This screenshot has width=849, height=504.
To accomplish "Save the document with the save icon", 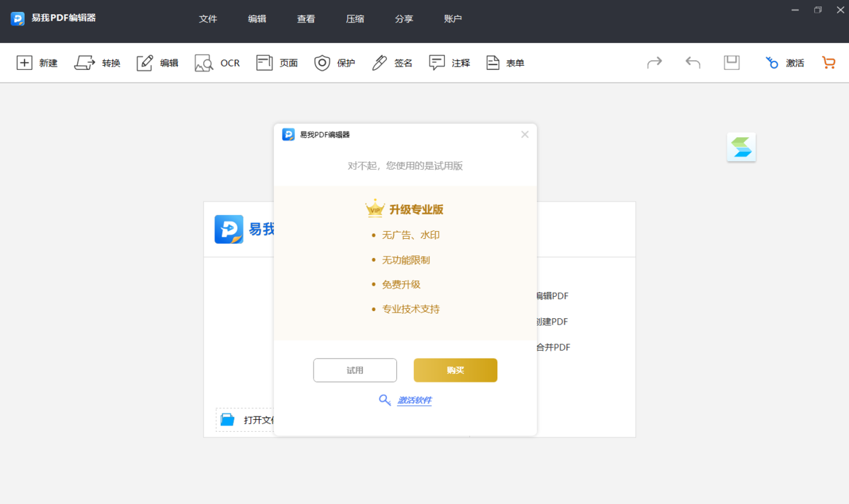I will tap(731, 62).
